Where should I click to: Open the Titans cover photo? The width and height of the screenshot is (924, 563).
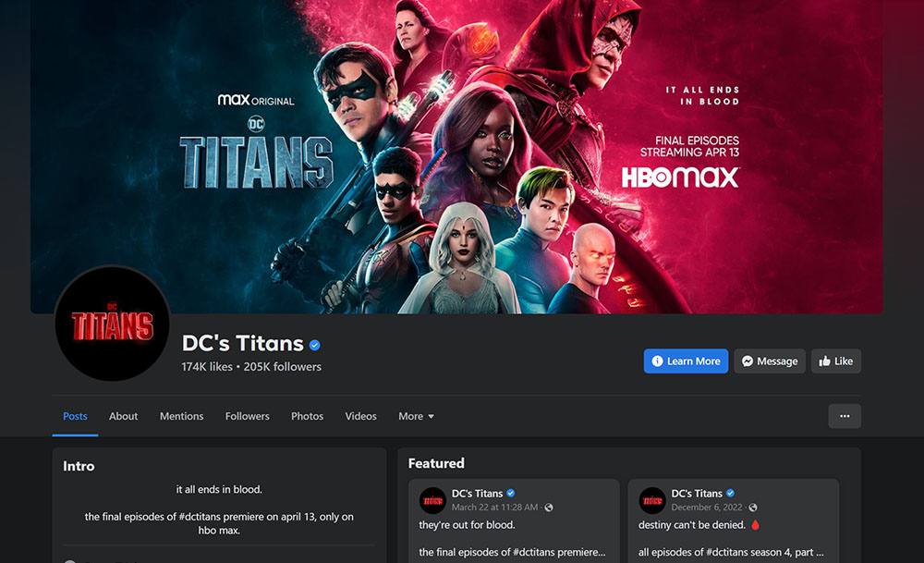(456, 157)
